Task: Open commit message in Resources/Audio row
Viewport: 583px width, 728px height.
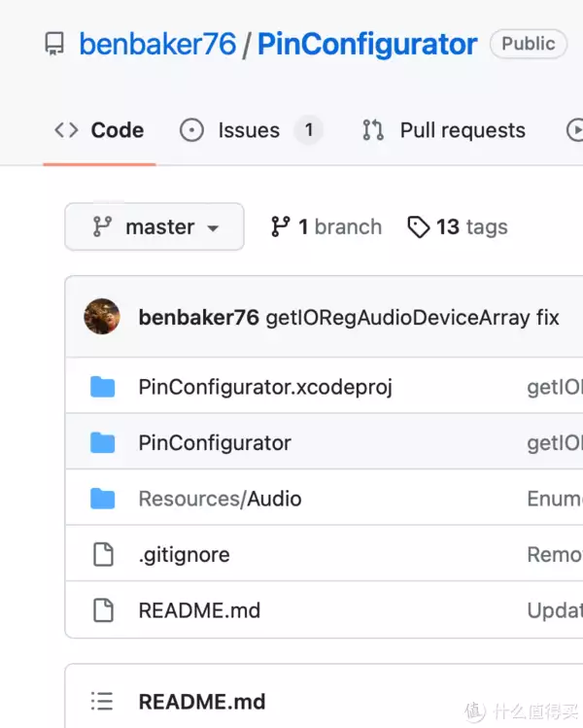Action: click(555, 499)
